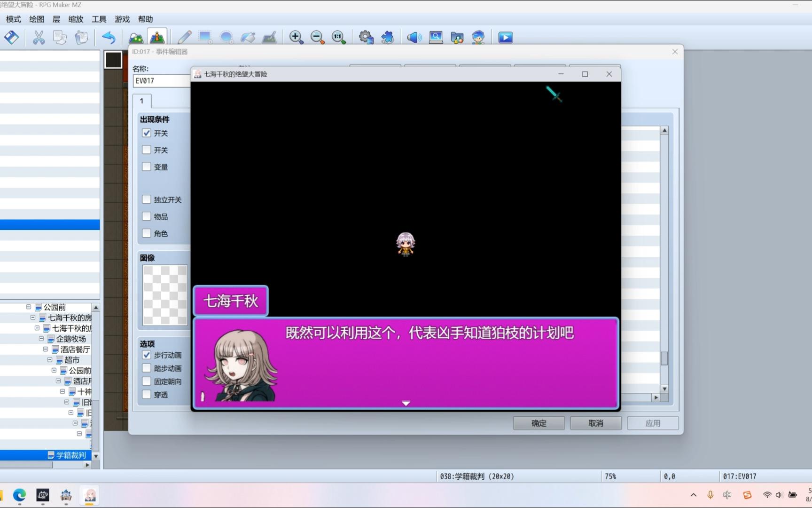Click the Actual Size 1:1 icon

tap(339, 37)
